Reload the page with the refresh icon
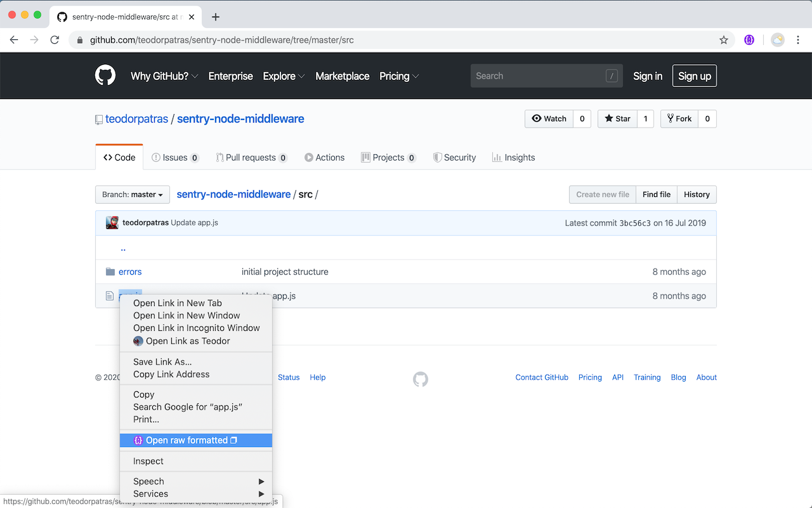The width and height of the screenshot is (812, 508). [x=55, y=40]
